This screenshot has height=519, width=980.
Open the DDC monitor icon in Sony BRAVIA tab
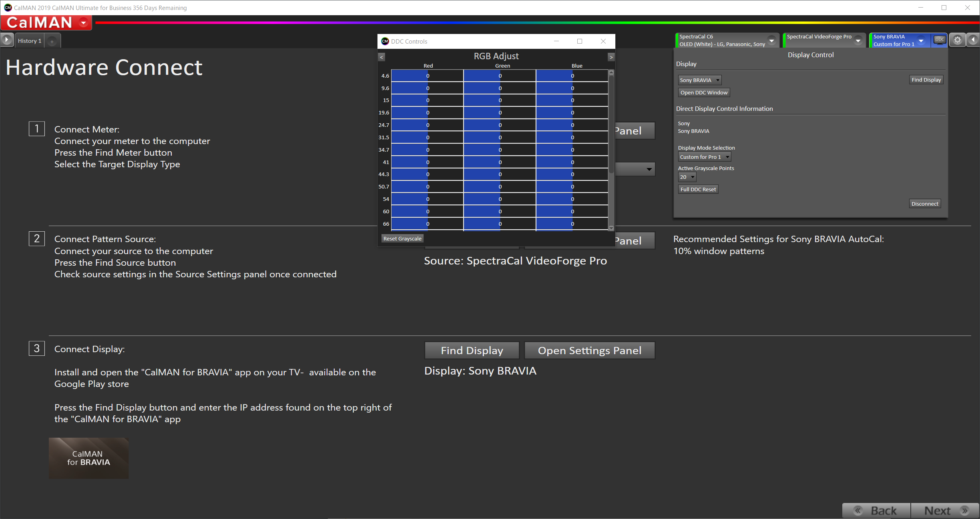[x=939, y=40]
